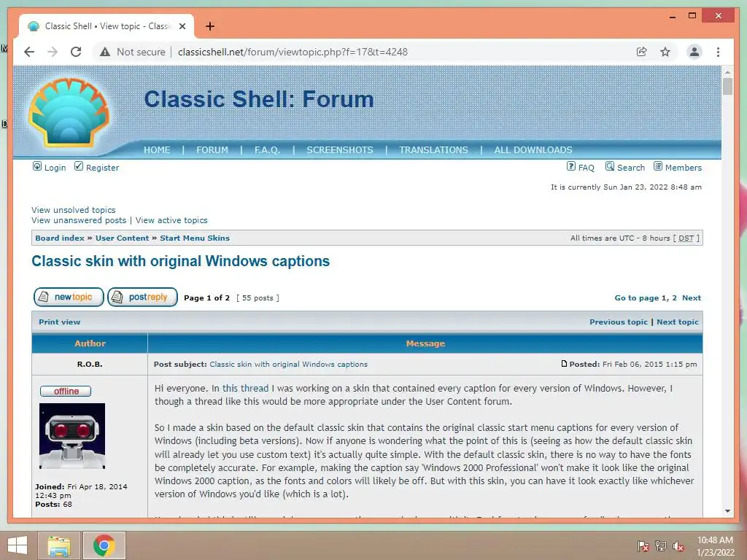Click the browser forward arrow

coord(53,52)
